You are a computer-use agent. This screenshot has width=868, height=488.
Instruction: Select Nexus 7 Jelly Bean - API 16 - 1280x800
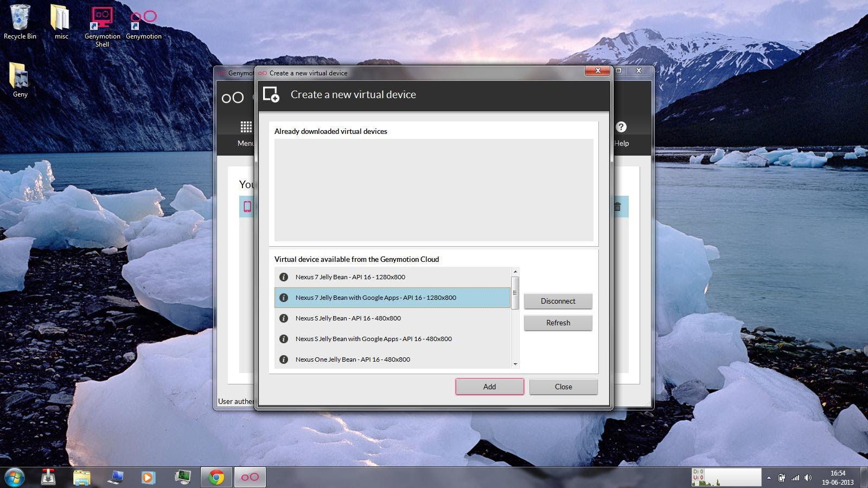[393, 277]
